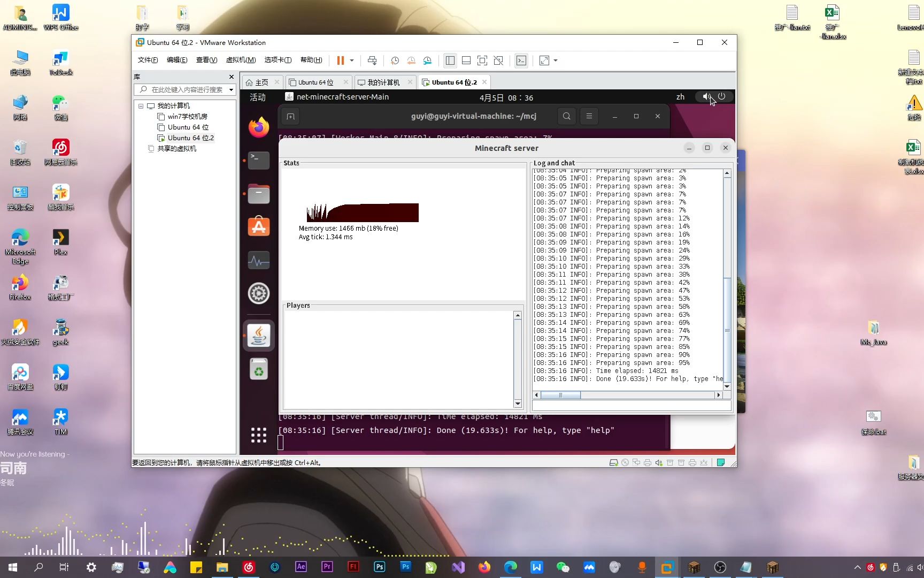
Task: Close the 库 library panel
Action: [232, 77]
